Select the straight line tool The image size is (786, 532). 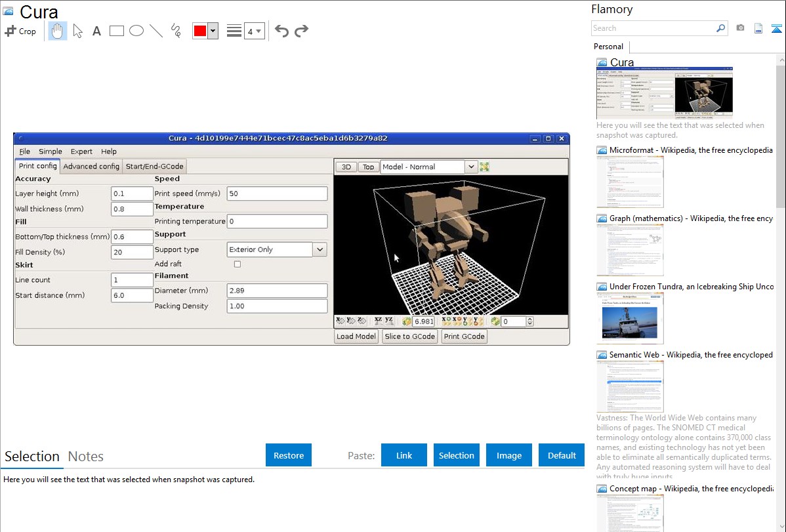(x=156, y=31)
